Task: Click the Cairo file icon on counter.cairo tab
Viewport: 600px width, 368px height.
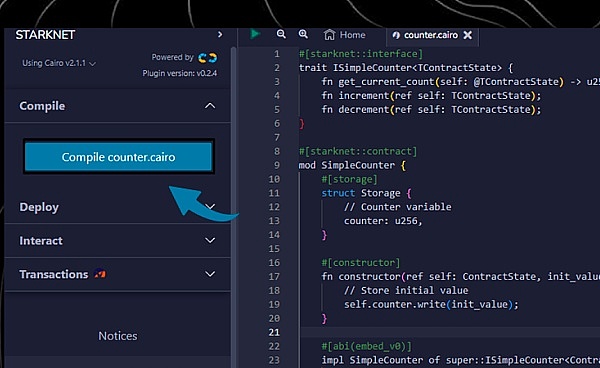Action: pos(396,35)
